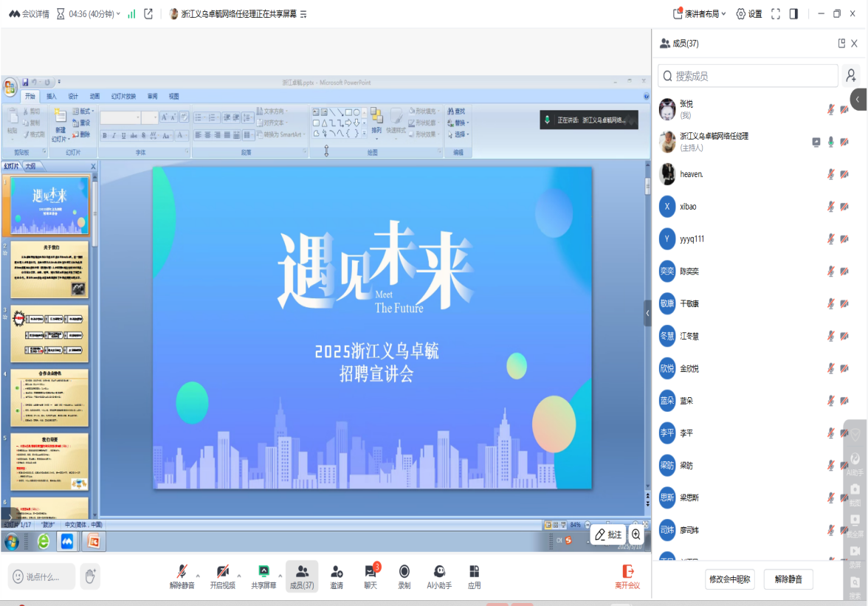Open the font name combo box in PowerPoint
This screenshot has height=606, width=868.
tap(120, 117)
